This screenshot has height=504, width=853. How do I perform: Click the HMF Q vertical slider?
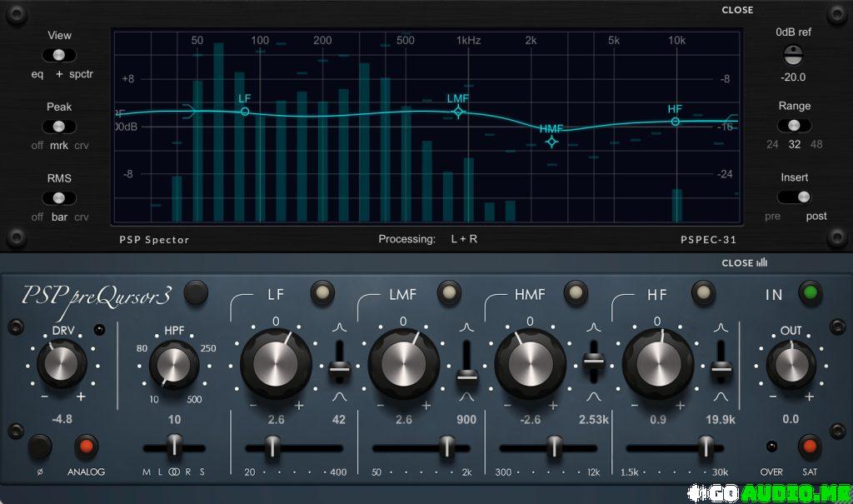pyautogui.click(x=593, y=363)
